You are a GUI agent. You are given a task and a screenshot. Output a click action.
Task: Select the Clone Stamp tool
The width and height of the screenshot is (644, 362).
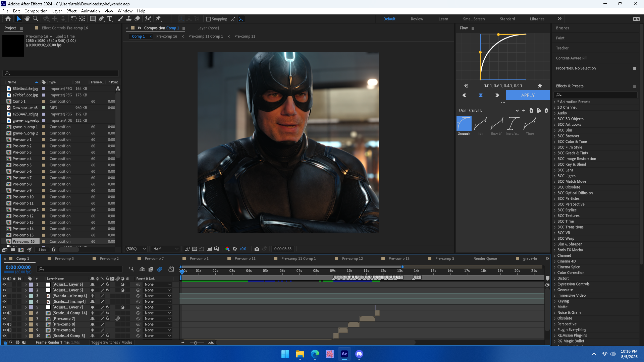coord(128,19)
